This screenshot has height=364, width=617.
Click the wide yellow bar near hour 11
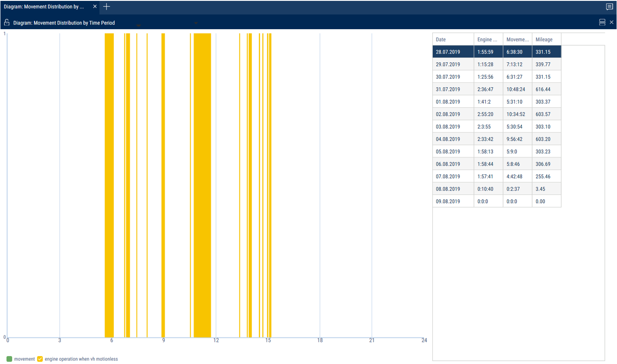pyautogui.click(x=202, y=185)
